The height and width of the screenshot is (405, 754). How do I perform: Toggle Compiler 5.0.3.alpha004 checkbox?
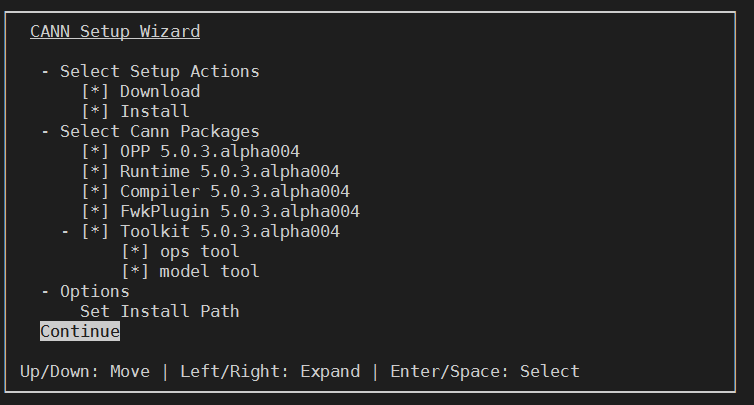click(x=95, y=192)
